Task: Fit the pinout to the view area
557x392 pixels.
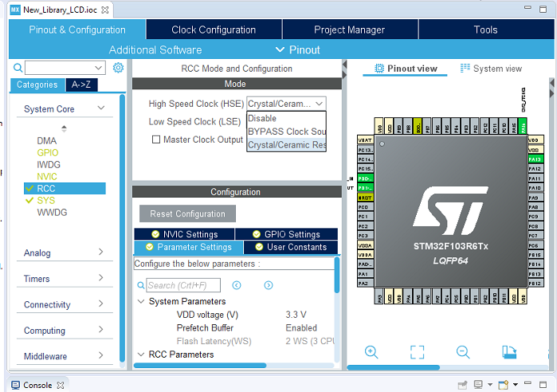Action: 417,352
